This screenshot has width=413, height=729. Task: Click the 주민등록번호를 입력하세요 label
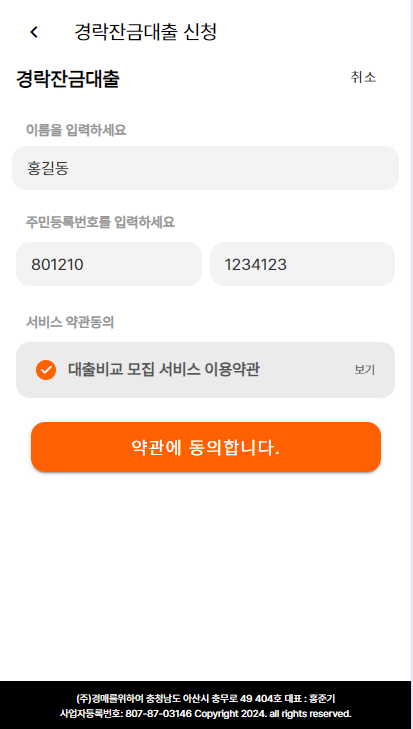pyautogui.click(x=100, y=222)
